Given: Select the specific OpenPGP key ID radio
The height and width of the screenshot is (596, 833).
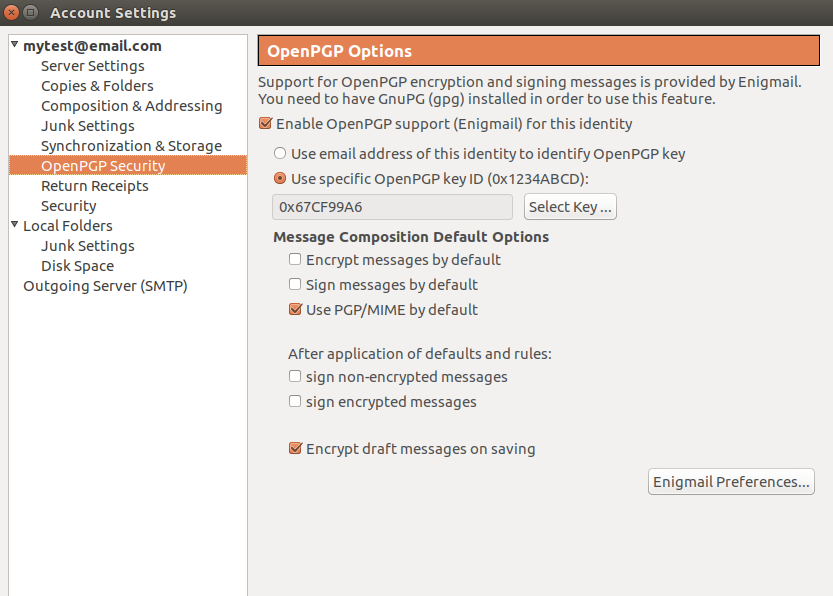Looking at the screenshot, I should [280, 178].
